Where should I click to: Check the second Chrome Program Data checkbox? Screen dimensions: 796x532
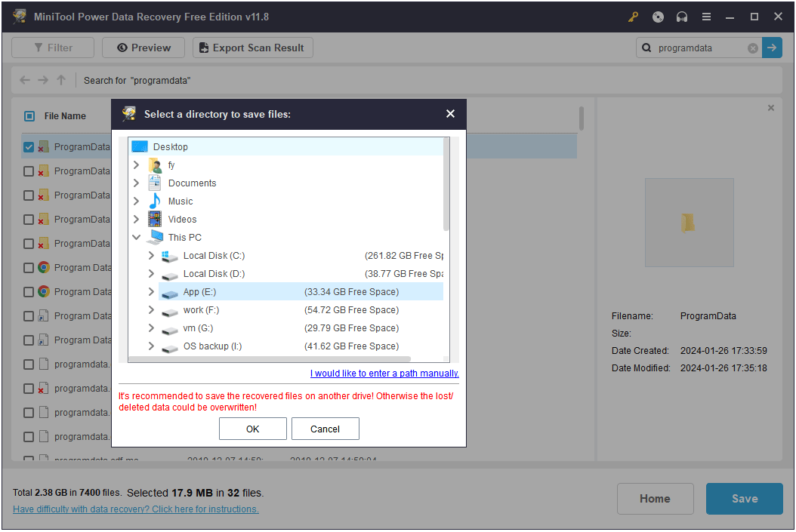29,292
